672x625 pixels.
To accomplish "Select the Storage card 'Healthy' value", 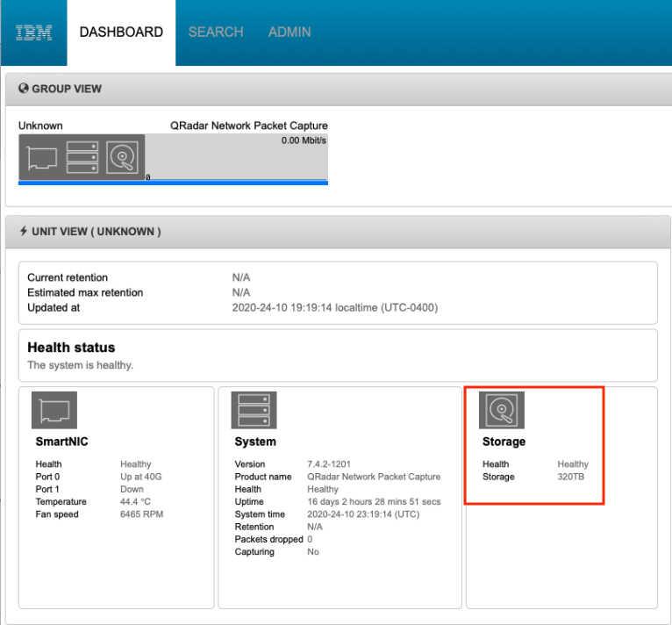I will point(573,464).
